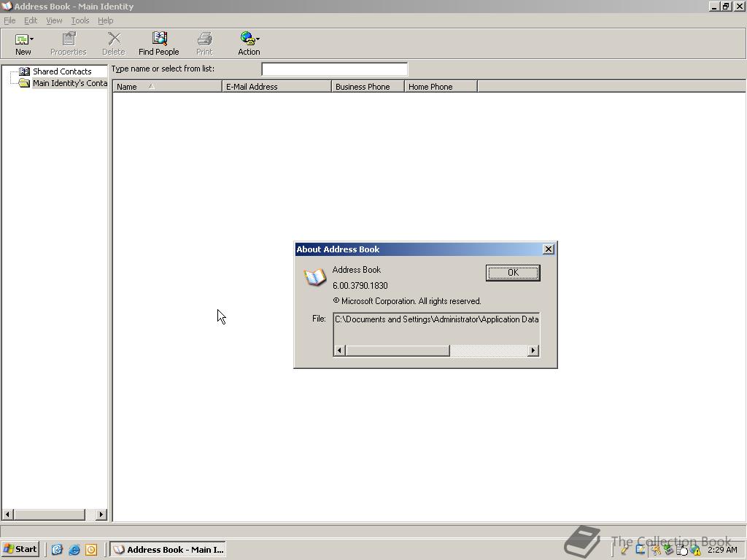Open the Action button dropdown arrow

tap(258, 39)
